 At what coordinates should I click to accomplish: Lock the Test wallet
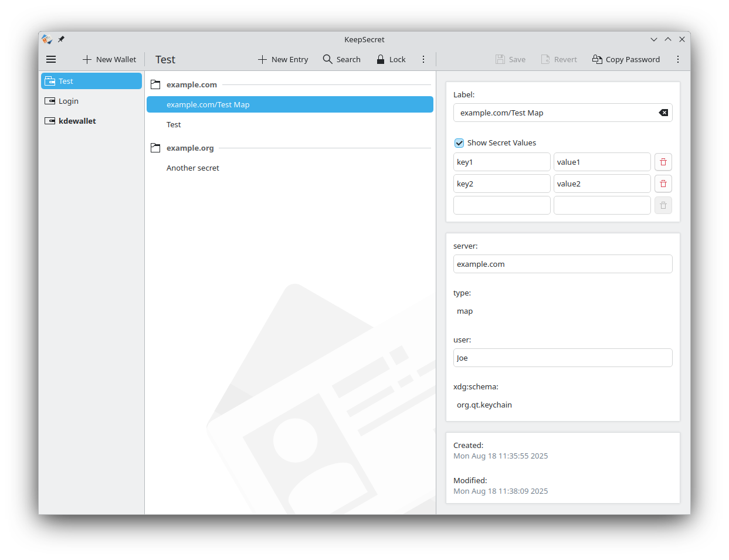pos(391,59)
